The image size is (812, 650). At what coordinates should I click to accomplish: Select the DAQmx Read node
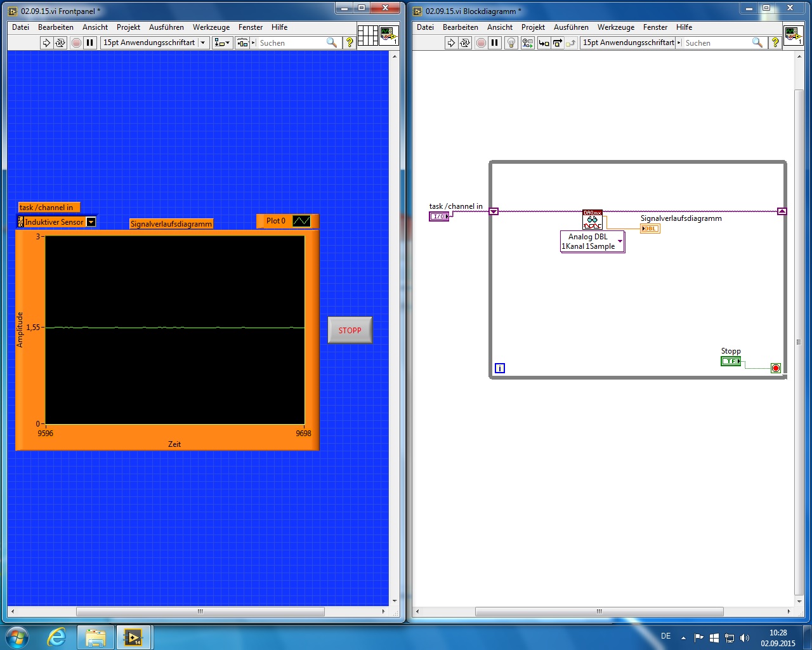pos(593,220)
